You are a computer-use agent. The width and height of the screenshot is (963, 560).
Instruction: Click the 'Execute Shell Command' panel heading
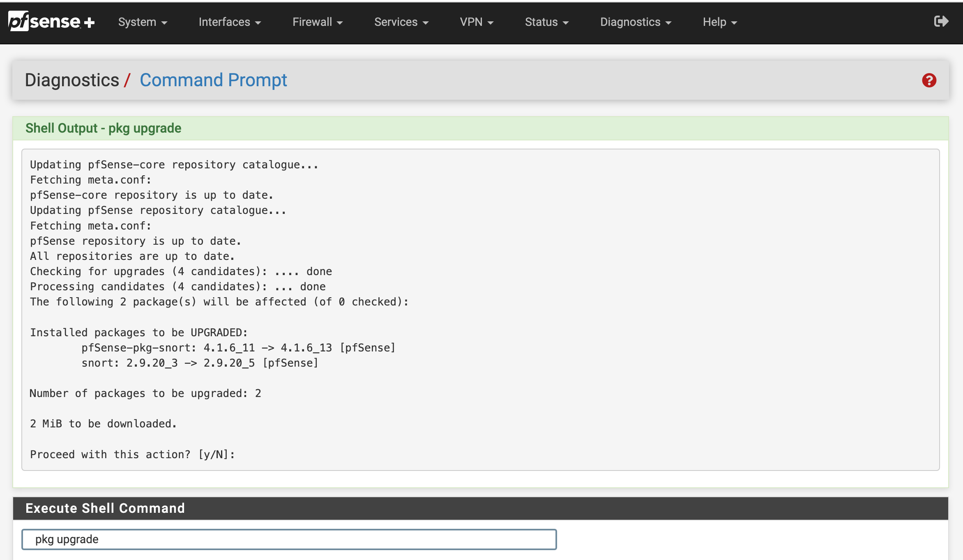tap(105, 508)
